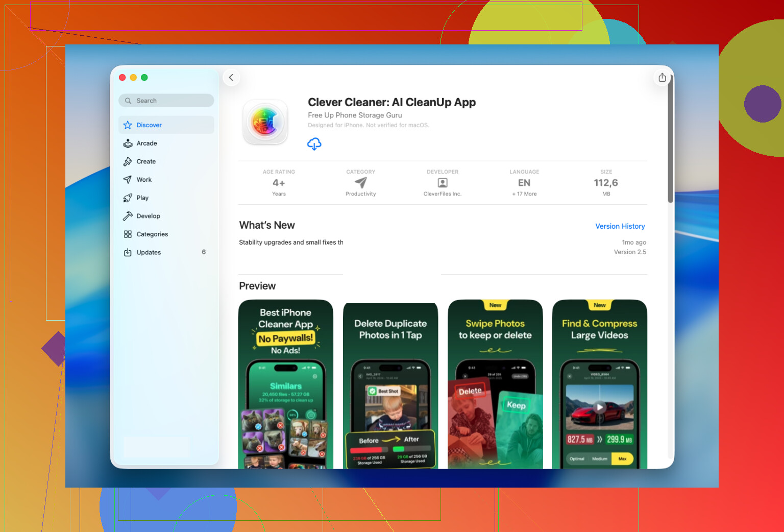Click the Productivity category plane icon
784x532 pixels.
(x=361, y=183)
